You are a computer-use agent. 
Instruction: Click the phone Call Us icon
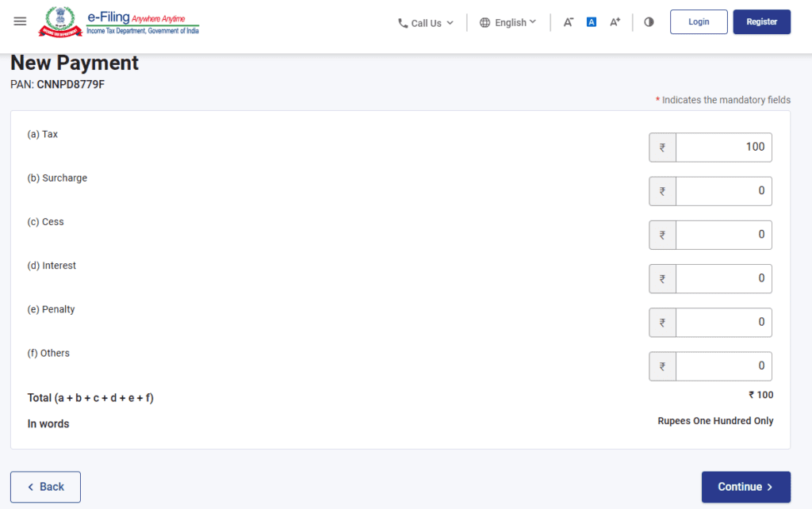point(403,23)
